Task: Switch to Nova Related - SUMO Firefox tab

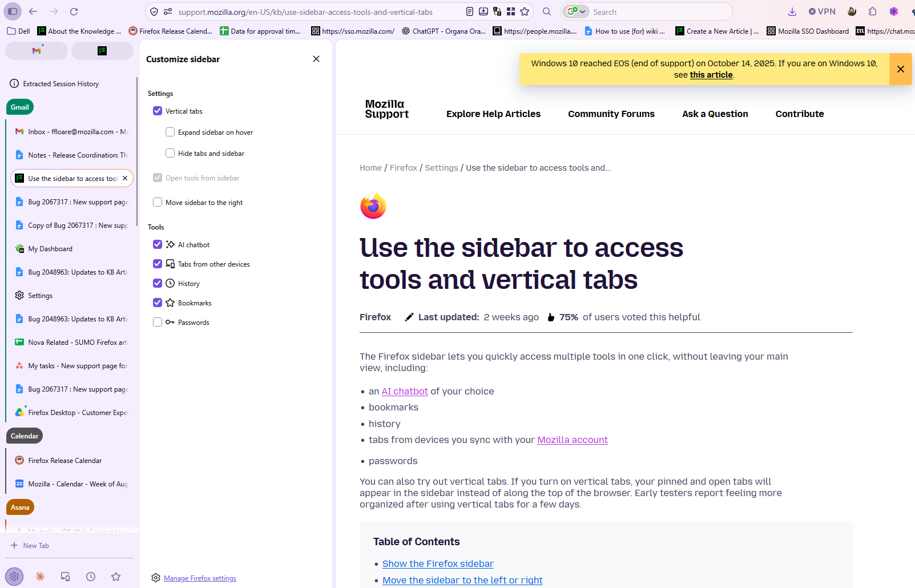Action: coord(72,342)
